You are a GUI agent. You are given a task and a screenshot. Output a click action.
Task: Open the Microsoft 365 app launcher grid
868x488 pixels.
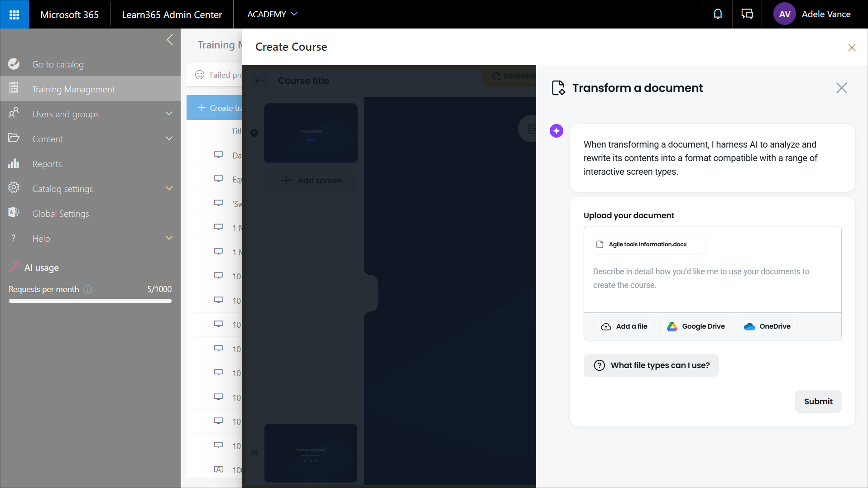(x=14, y=14)
